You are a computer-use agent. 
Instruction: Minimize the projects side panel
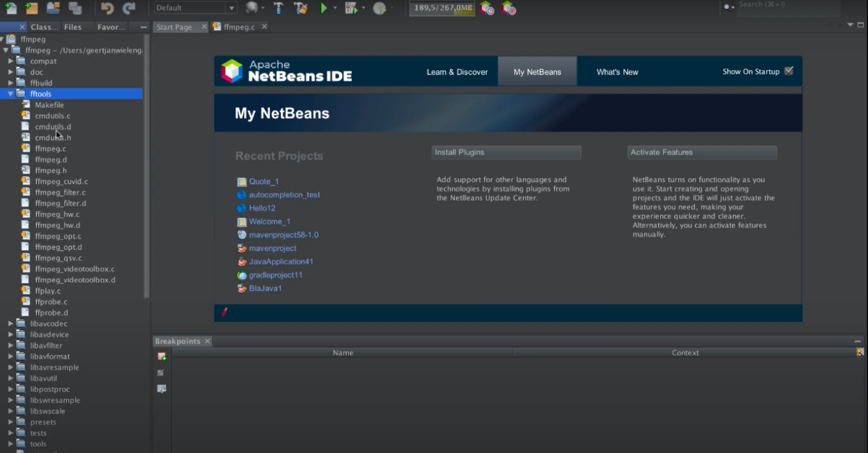coord(143,27)
